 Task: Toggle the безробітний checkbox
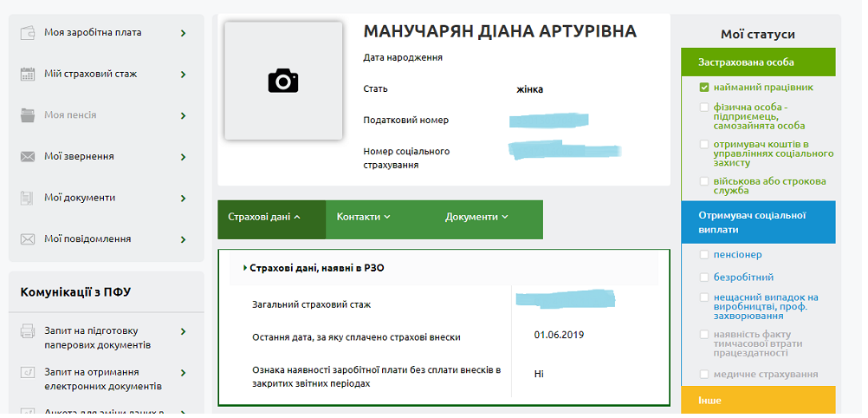[704, 278]
